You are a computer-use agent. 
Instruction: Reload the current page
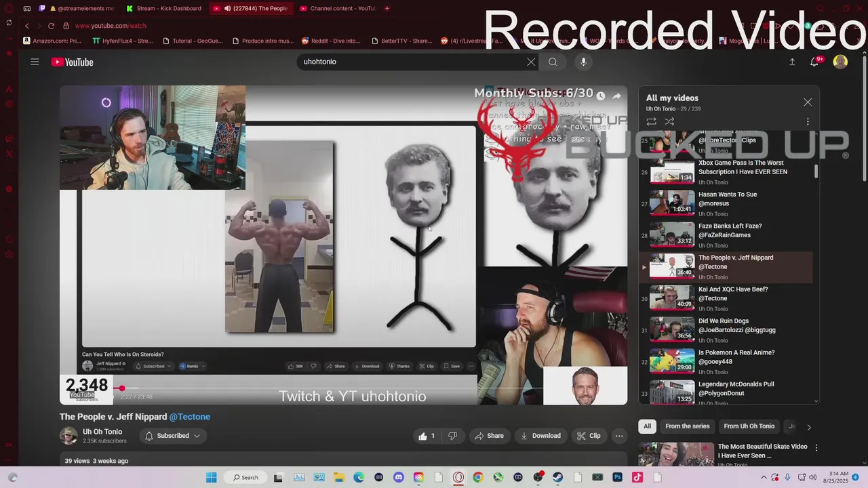51,26
